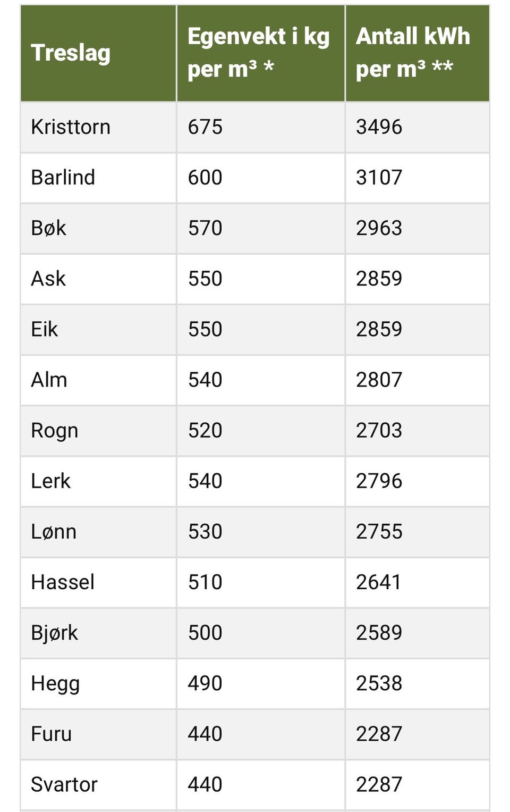Viewport: 510px width, 812px height.
Task: Click the Treslag column header
Action: (71, 53)
